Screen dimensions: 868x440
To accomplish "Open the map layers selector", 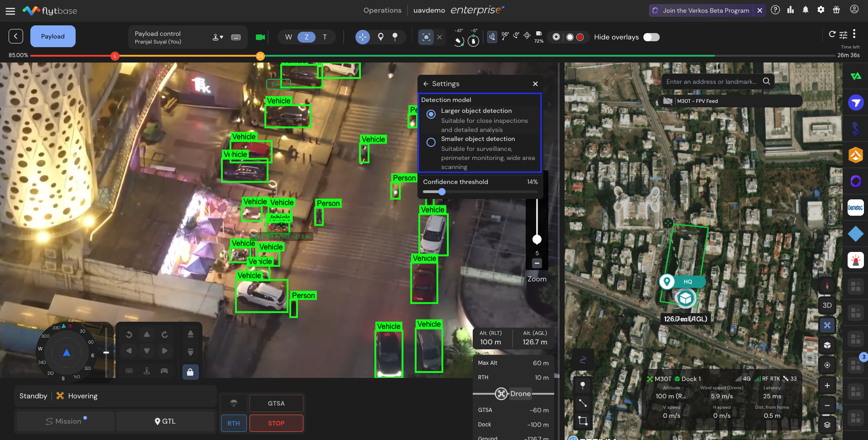I will point(827,425).
